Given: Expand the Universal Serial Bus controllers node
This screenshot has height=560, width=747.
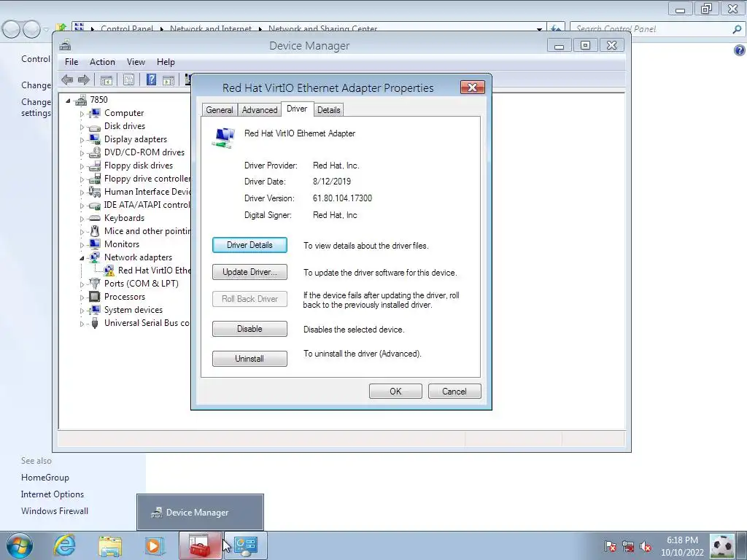Looking at the screenshot, I should point(82,324).
